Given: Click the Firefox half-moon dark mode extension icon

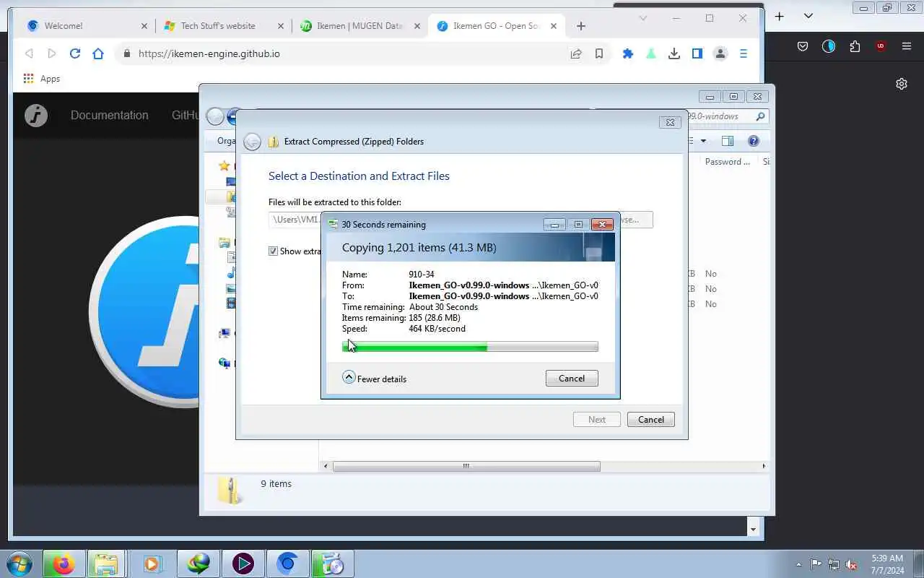Looking at the screenshot, I should 829,46.
